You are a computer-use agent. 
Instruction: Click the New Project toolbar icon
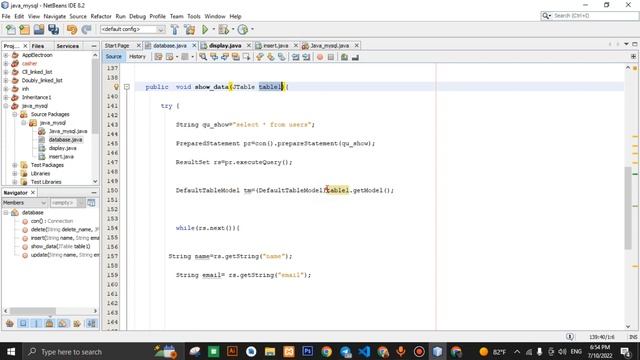25,29
